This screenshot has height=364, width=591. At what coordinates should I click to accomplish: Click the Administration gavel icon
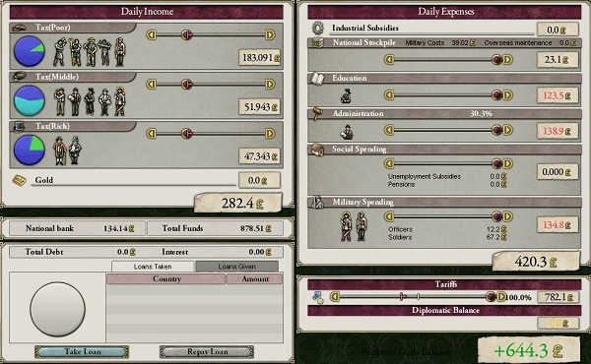[318, 114]
